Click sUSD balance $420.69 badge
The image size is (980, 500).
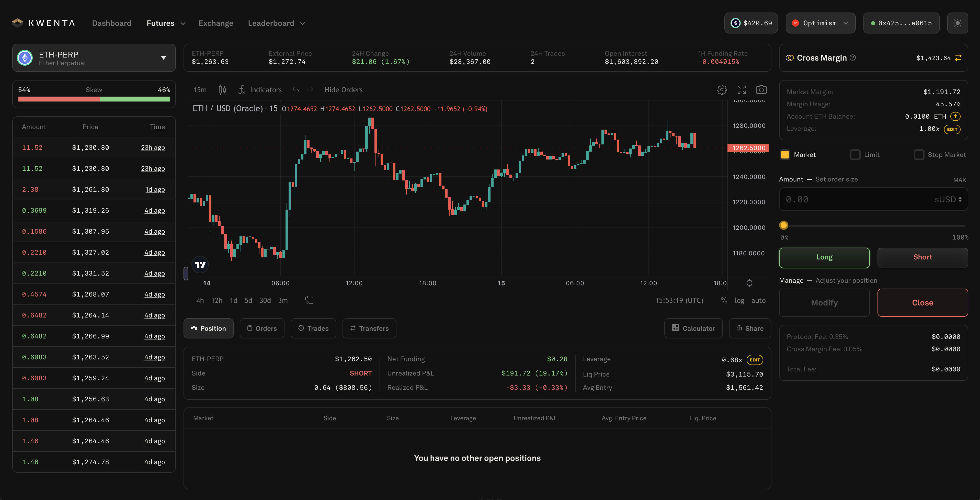tap(751, 23)
